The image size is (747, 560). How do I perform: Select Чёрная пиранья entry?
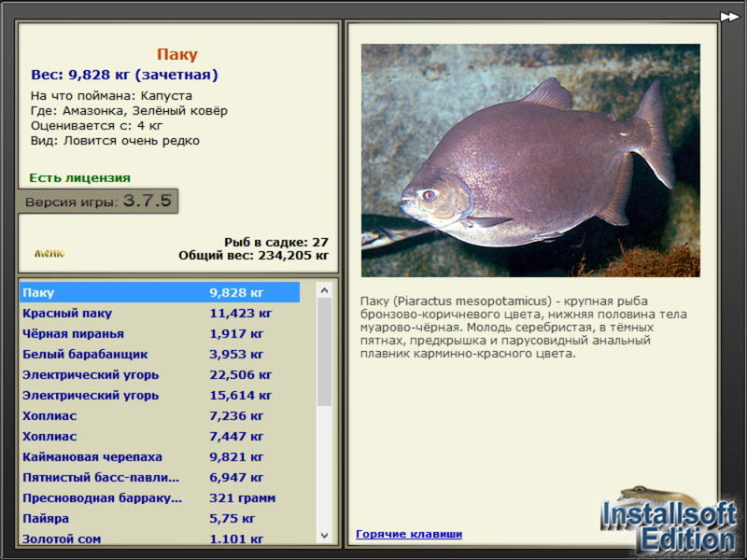tap(160, 334)
